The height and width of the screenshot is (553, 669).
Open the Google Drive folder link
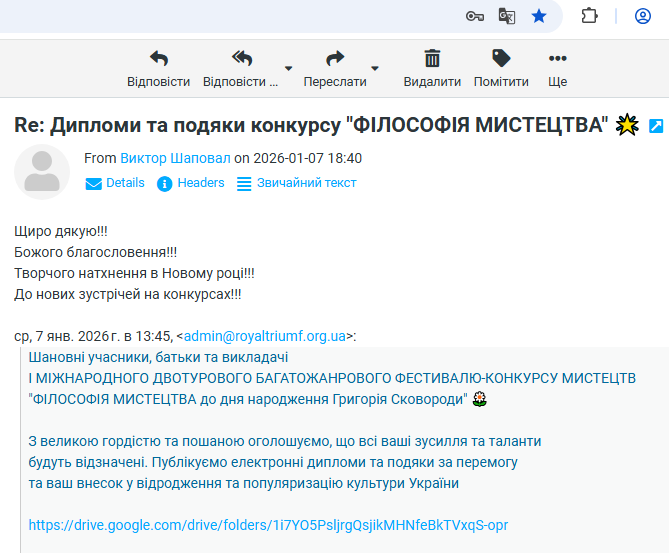[x=268, y=525]
